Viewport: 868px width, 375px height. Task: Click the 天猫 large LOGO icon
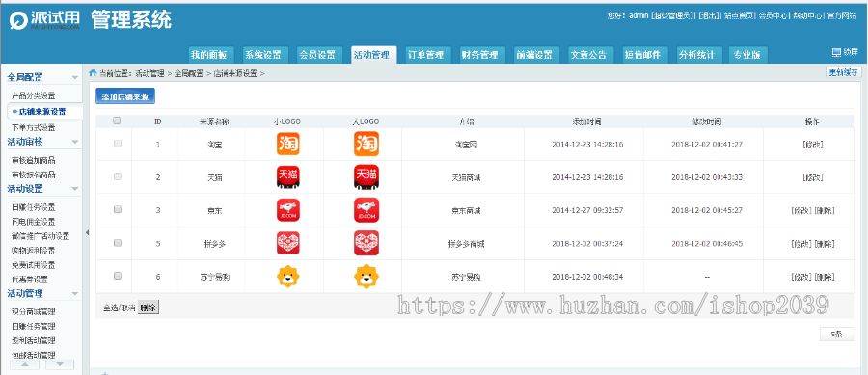(x=366, y=177)
